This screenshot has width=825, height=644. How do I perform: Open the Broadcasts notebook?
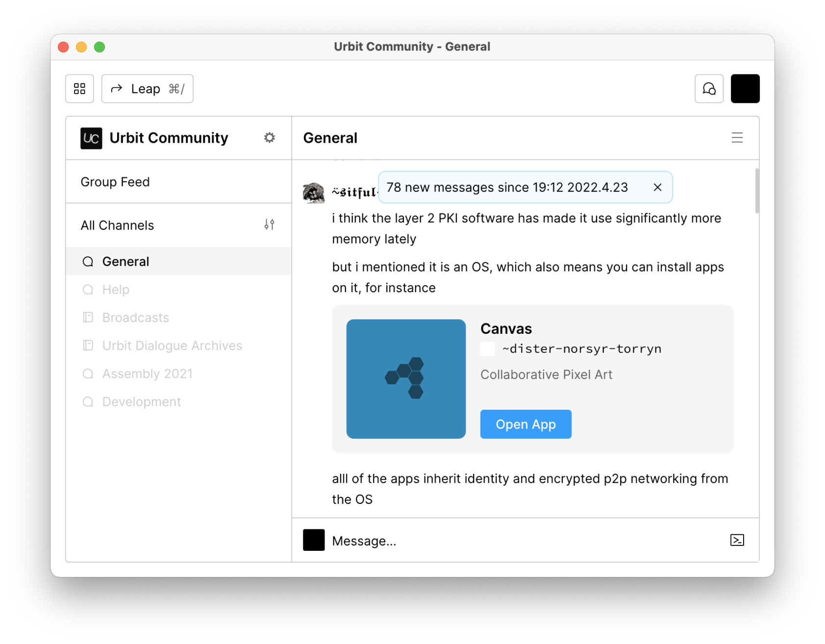coord(178,317)
